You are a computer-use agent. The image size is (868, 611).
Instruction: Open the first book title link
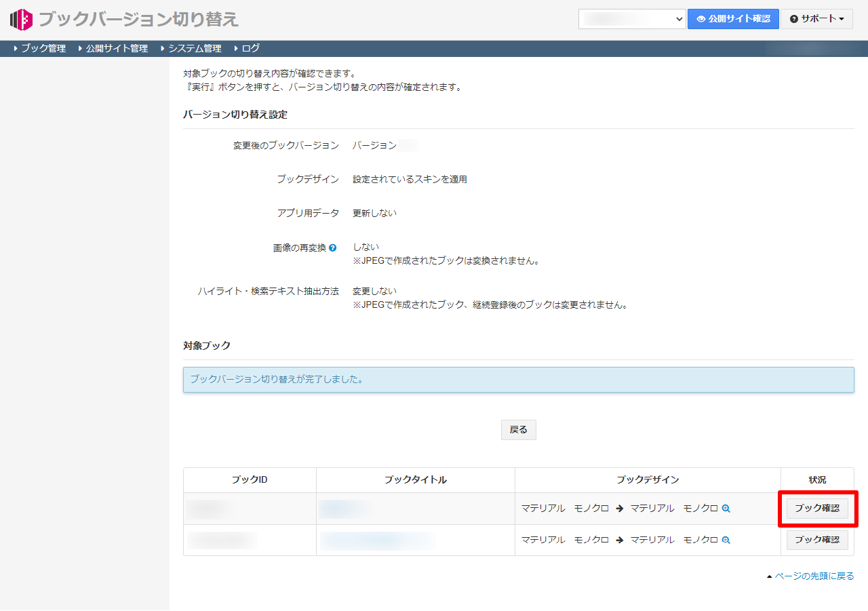tap(342, 509)
